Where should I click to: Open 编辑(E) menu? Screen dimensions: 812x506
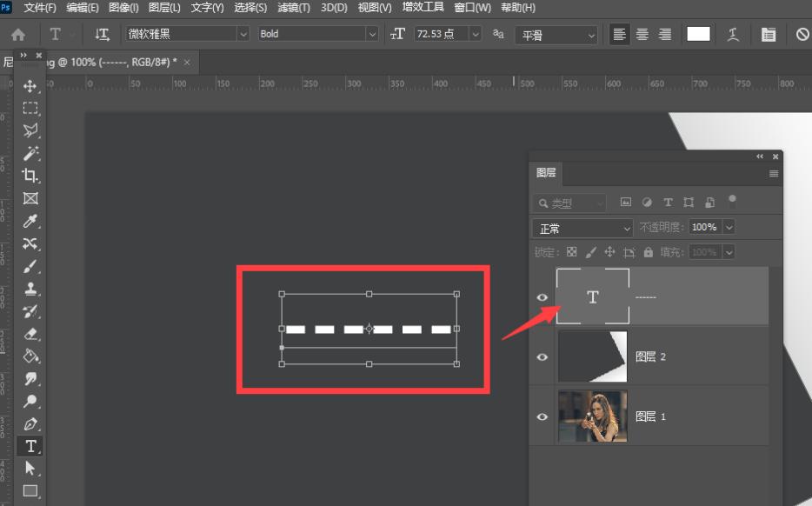(x=83, y=8)
